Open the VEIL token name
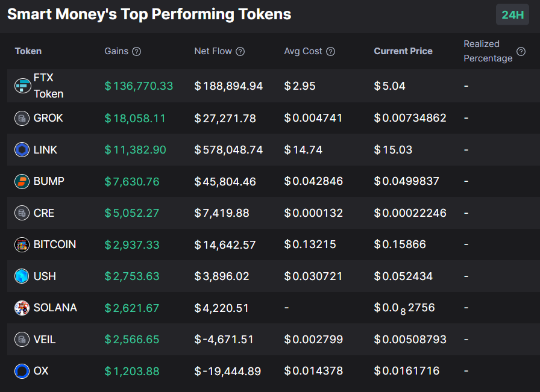Image resolution: width=540 pixels, height=392 pixels. click(45, 340)
